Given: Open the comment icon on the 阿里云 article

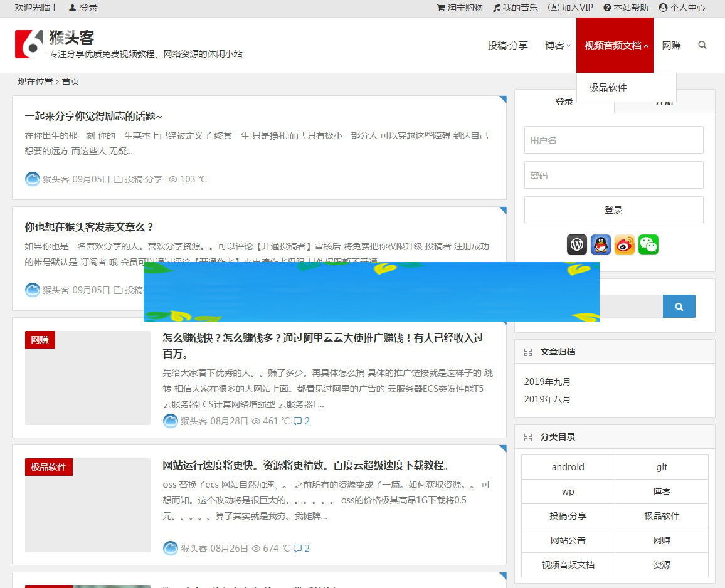Looking at the screenshot, I should coord(298,421).
